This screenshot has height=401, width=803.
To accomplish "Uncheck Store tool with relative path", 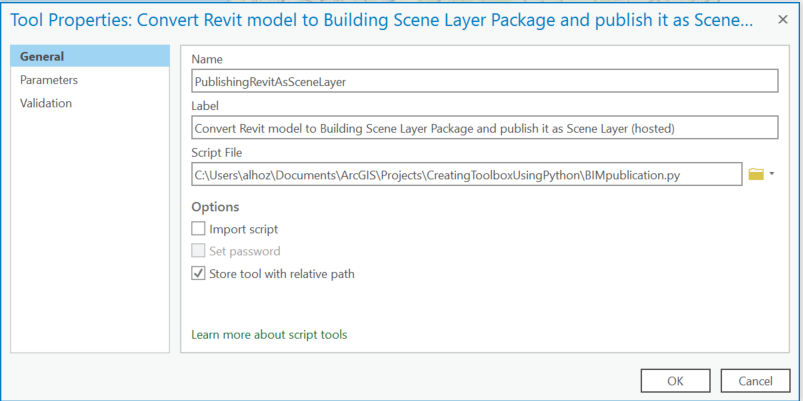I will tap(198, 273).
